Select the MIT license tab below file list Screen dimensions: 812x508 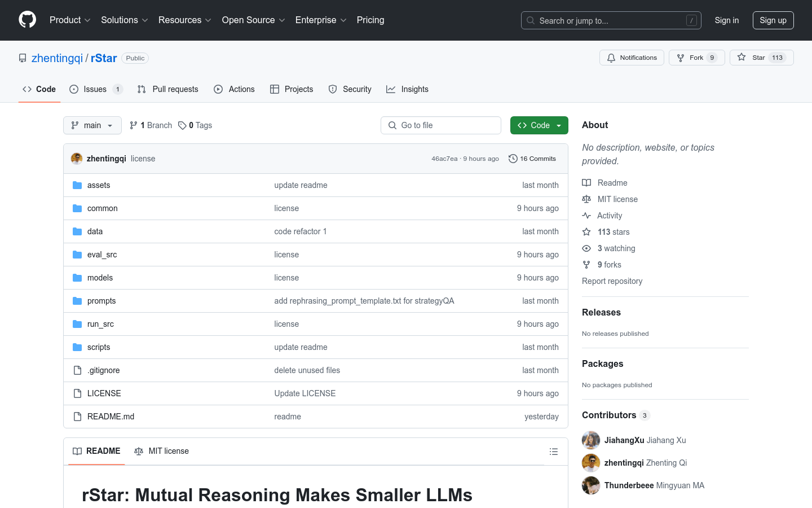(x=161, y=451)
